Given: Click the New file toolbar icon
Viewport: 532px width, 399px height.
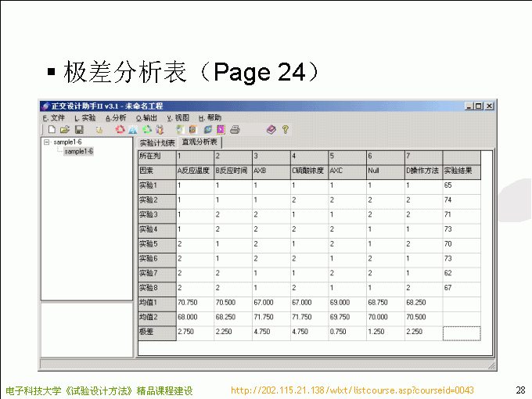Looking at the screenshot, I should [x=52, y=129].
